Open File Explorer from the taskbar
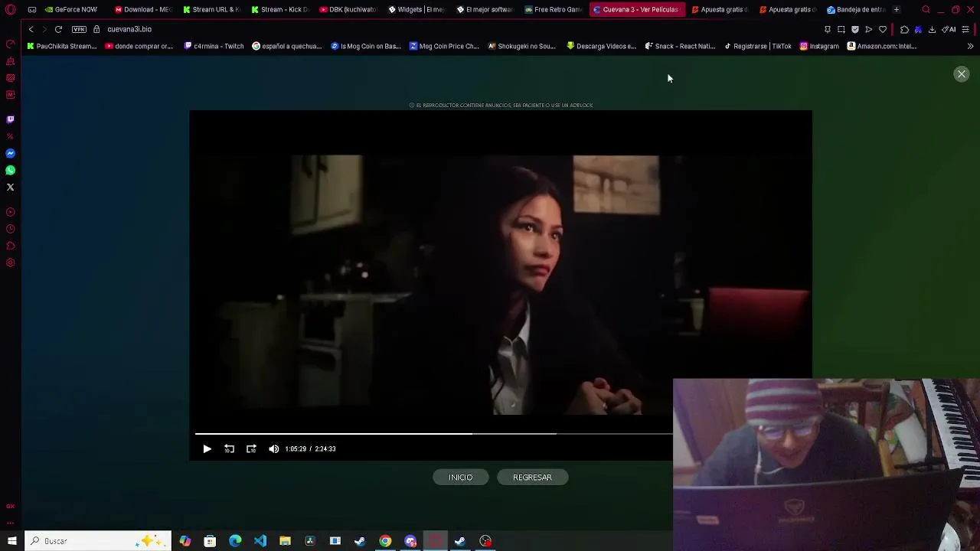The width and height of the screenshot is (980, 551). (285, 541)
